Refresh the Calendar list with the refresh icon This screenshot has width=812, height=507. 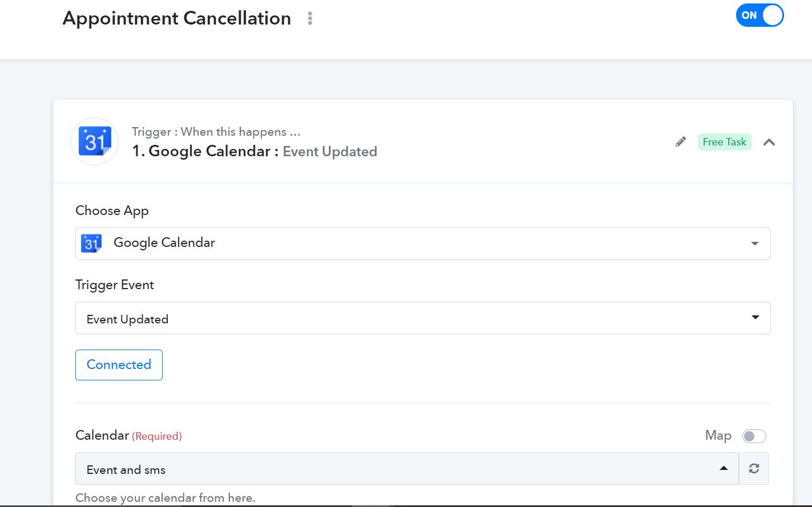[x=754, y=468]
